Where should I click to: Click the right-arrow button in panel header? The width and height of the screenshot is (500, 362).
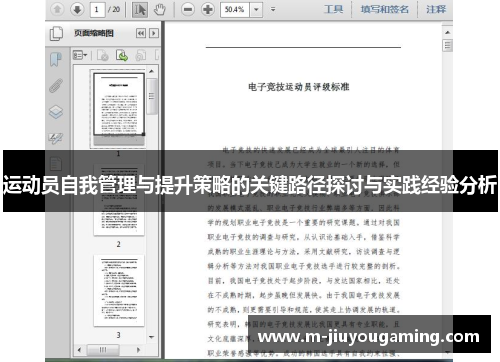pyautogui.click(x=154, y=33)
